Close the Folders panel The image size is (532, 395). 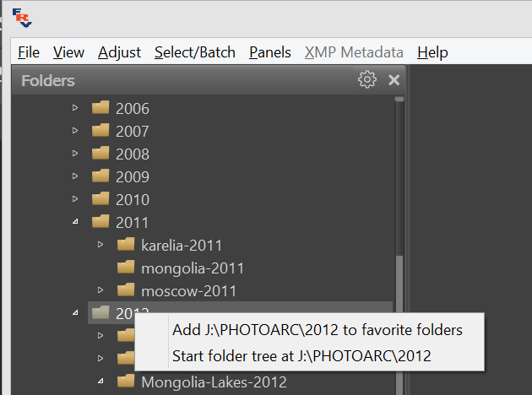point(394,80)
